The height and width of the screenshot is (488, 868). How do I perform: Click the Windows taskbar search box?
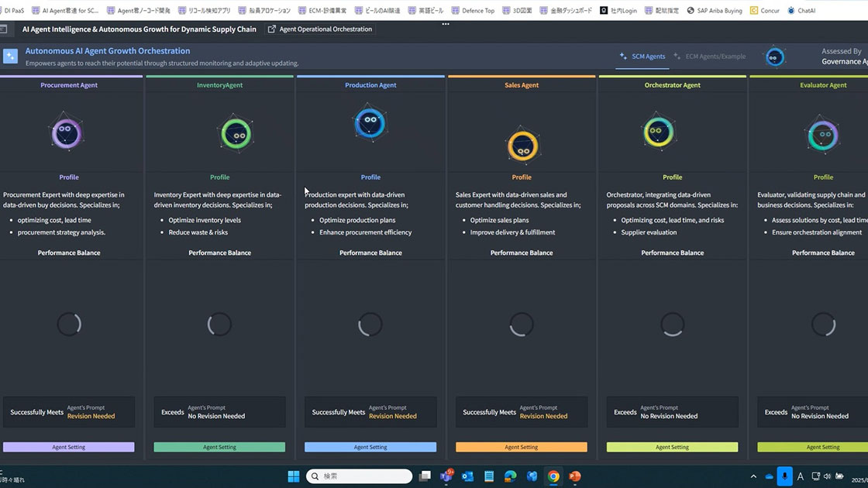359,476
